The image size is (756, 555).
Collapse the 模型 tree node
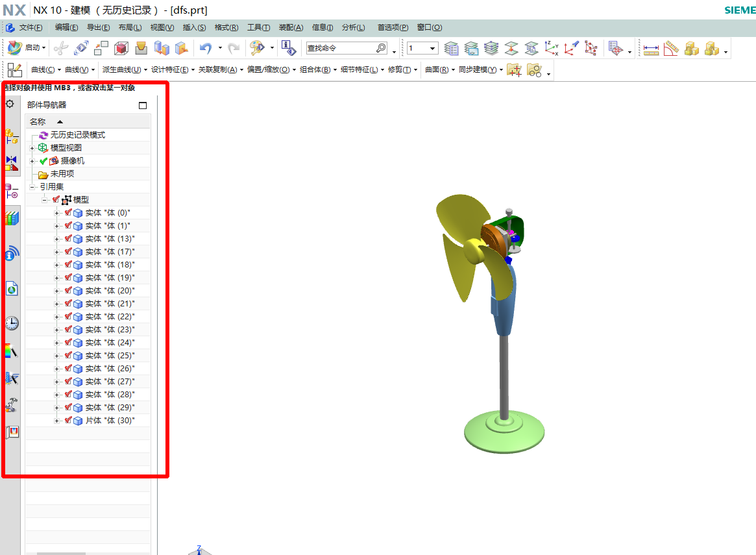[44, 200]
